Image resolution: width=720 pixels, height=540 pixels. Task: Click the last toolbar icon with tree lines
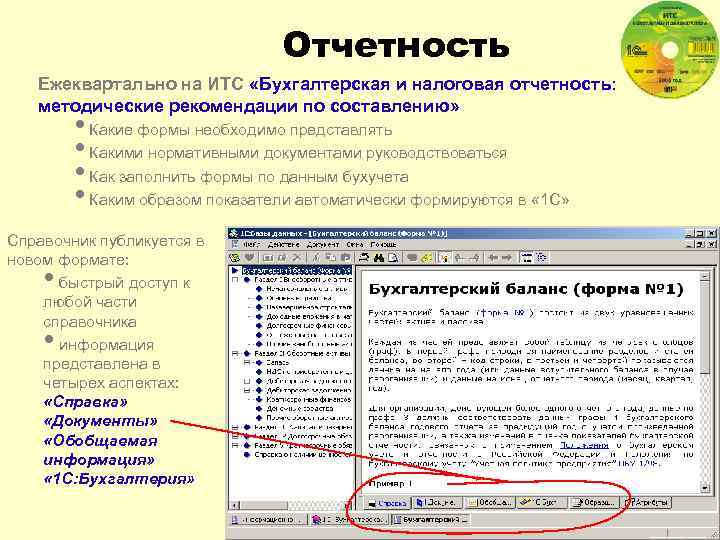541,258
